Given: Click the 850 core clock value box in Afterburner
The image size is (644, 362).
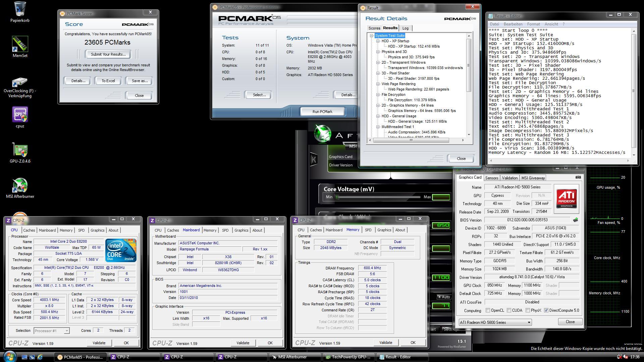Looking at the screenshot, I should coord(441,225).
